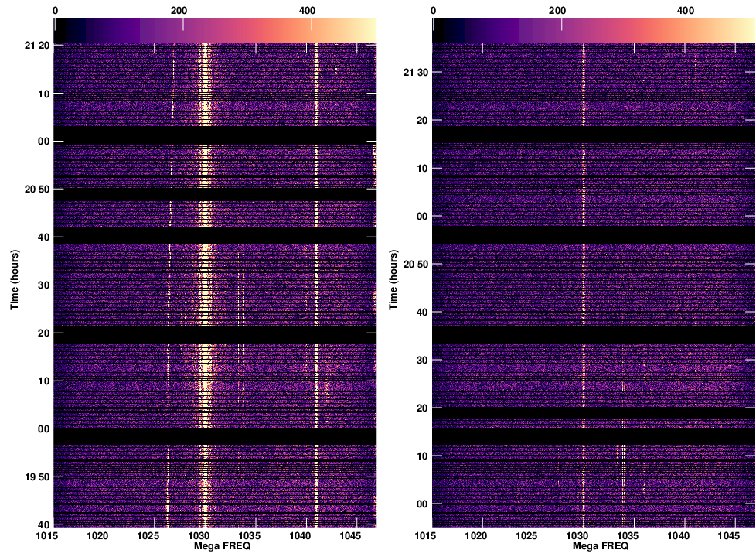
Task: Click the 400 label above the right colorbar
Action: [686, 11]
